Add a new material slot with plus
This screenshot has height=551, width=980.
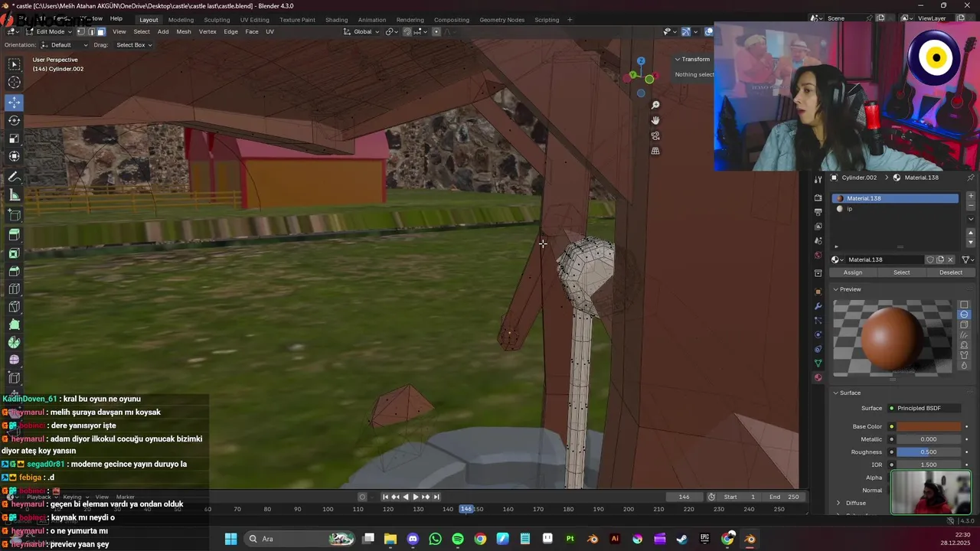click(x=971, y=197)
